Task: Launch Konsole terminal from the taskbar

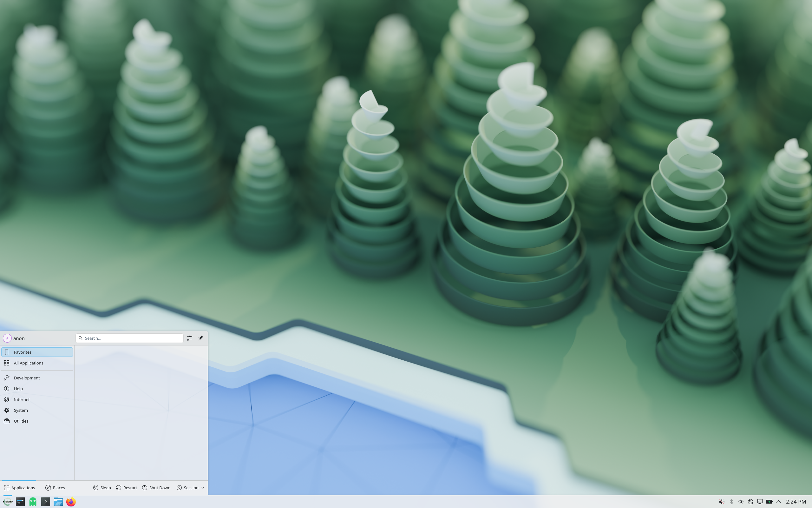Action: click(x=46, y=502)
